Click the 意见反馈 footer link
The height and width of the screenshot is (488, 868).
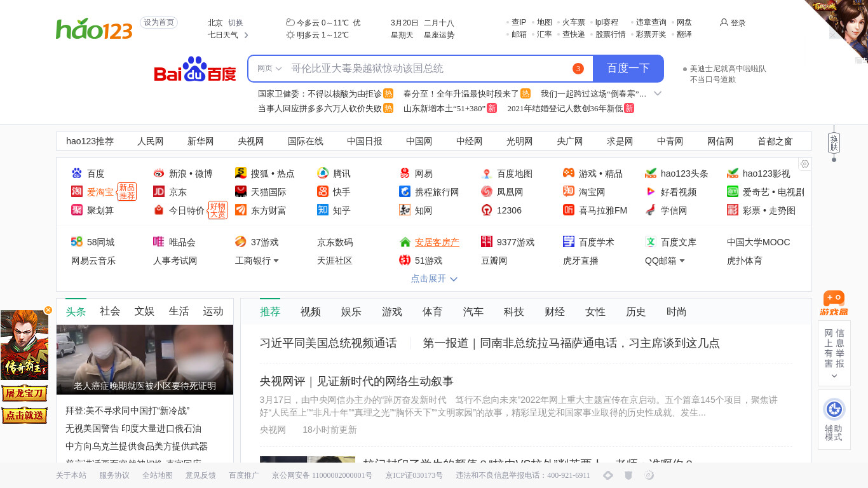tap(201, 475)
